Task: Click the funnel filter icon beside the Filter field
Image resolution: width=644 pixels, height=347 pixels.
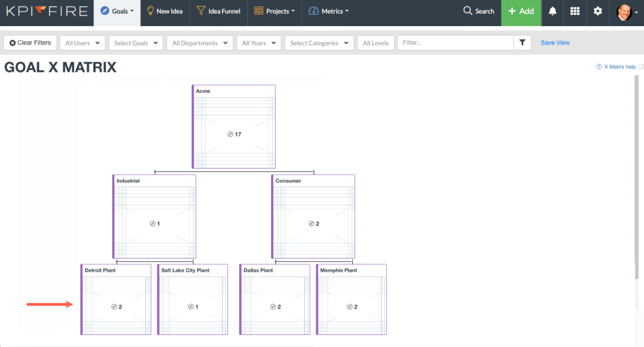Action: (x=522, y=42)
